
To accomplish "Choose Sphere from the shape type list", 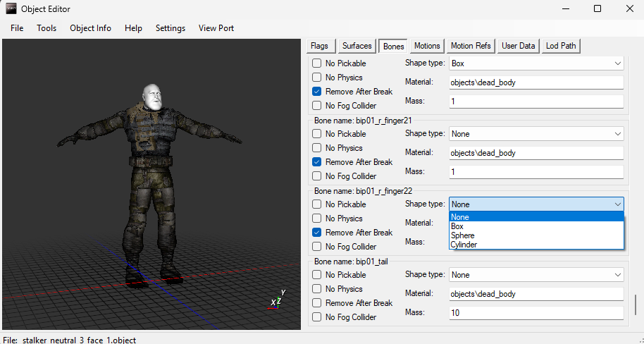I will pyautogui.click(x=463, y=235).
